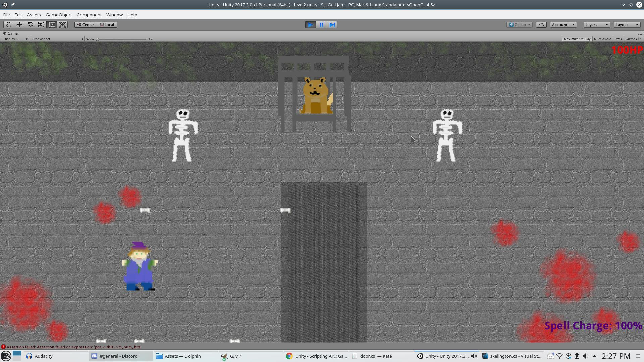644x362 pixels.
Task: Click the right skeleton in game view
Action: coord(447,135)
